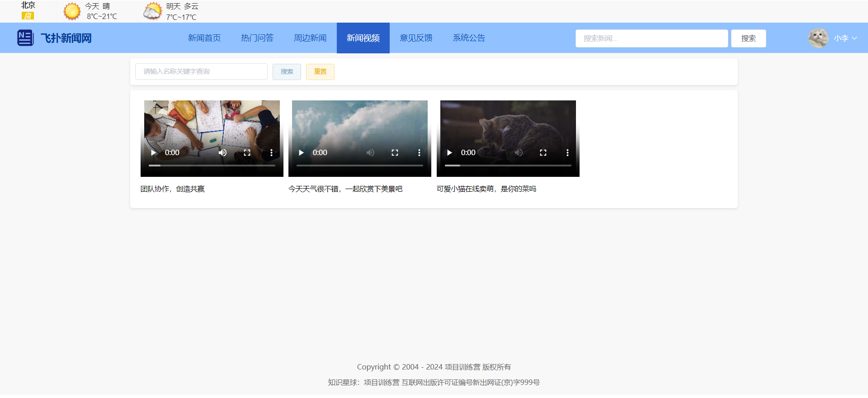The height and width of the screenshot is (398, 868).
Task: Click the 0:00 timestamp on 今天天气很不错 video
Action: (320, 153)
